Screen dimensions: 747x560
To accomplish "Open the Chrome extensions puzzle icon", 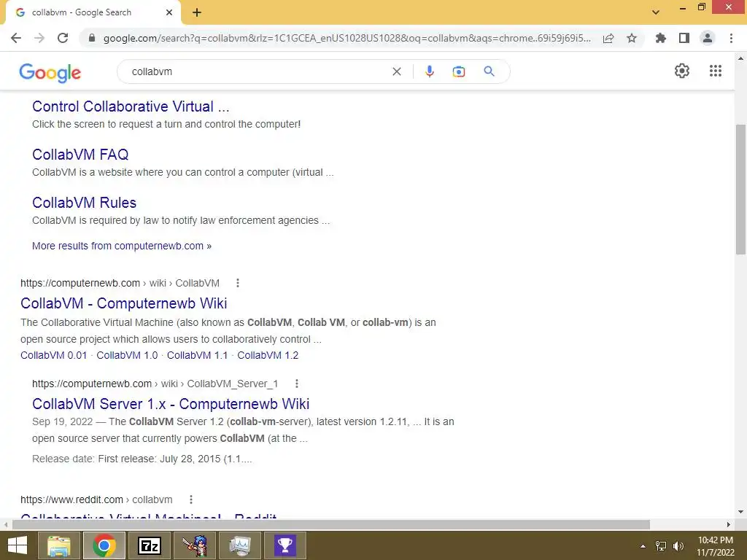I will click(x=661, y=38).
